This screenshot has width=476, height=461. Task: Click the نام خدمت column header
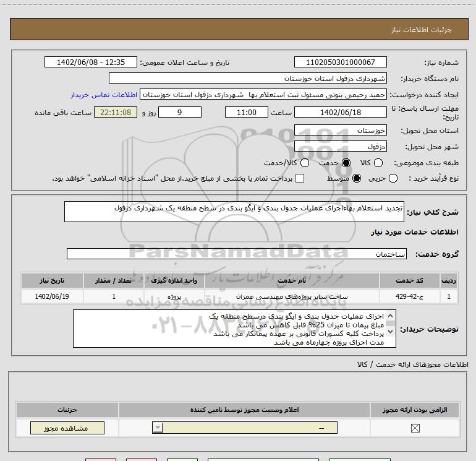[292, 280]
